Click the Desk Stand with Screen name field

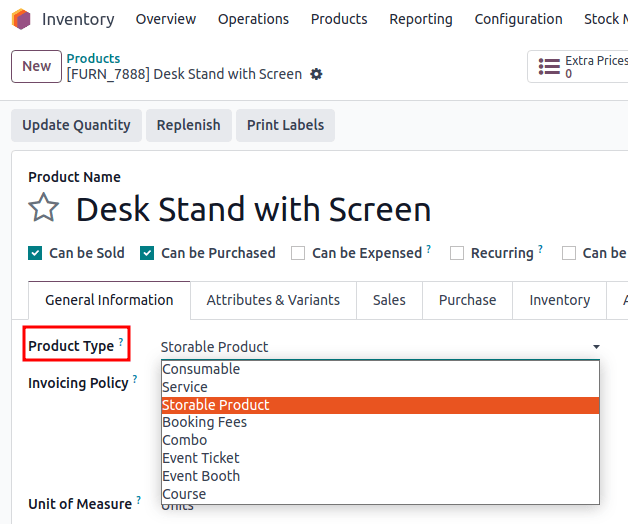(254, 209)
